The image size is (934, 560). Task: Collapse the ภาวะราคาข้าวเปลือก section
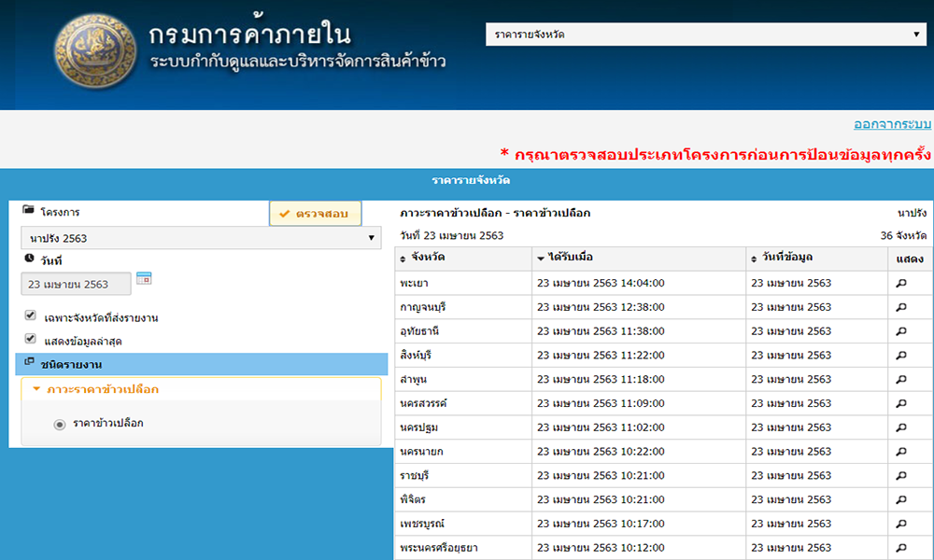tap(201, 389)
